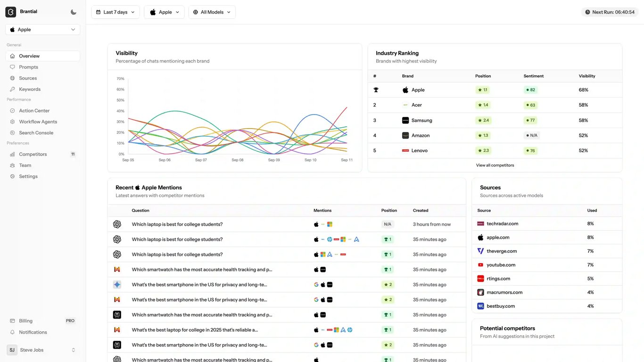Open the Last 7 days date range dropdown
Screen dimensions: 644x362
pos(115,12)
